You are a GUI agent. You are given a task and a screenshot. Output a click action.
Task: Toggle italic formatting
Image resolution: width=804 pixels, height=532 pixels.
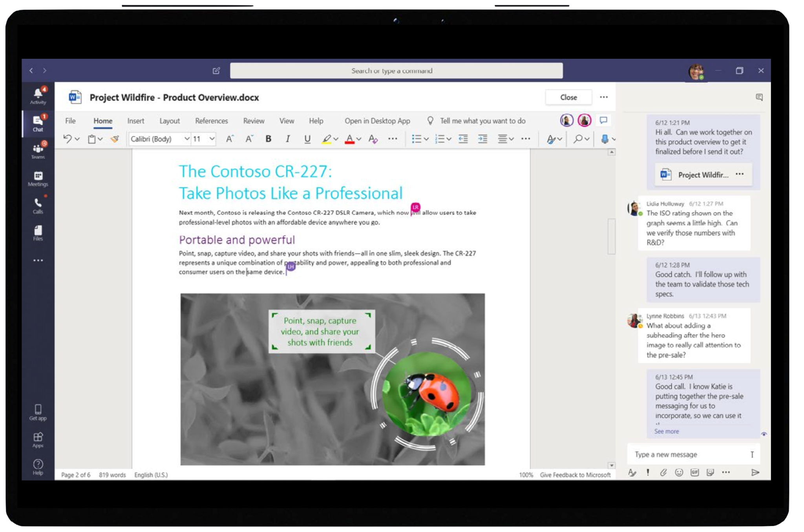(288, 139)
